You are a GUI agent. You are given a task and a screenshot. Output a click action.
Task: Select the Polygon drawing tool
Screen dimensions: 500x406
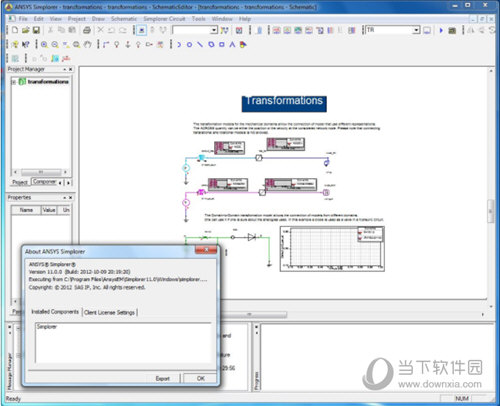211,44
